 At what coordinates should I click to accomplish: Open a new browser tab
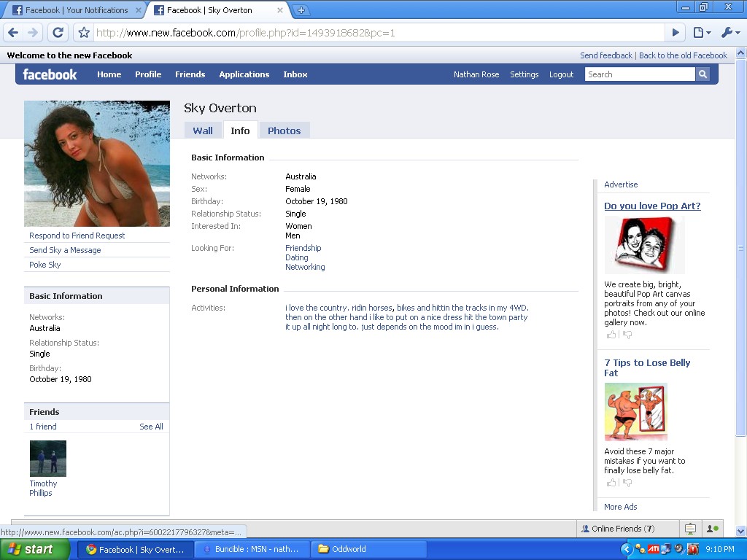click(301, 10)
